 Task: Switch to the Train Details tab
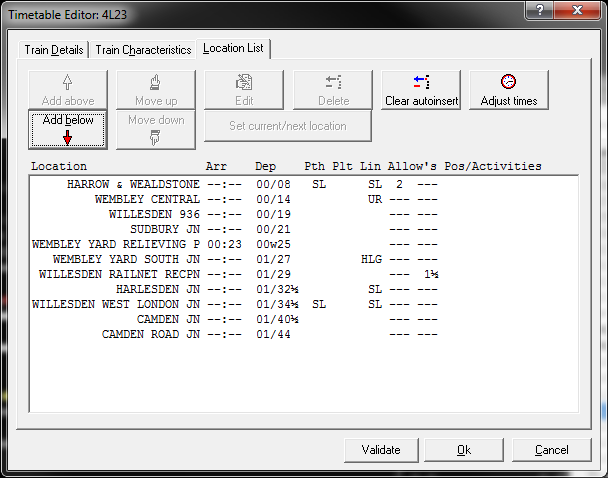click(54, 50)
